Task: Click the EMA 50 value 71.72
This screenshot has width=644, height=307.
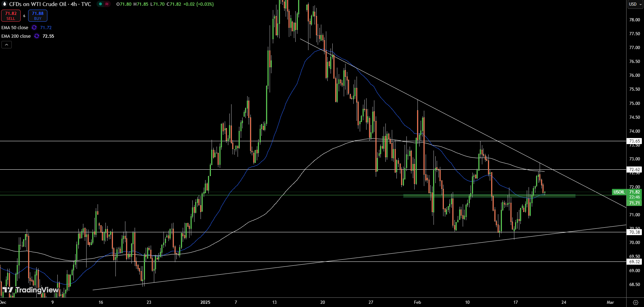Action: click(x=46, y=27)
